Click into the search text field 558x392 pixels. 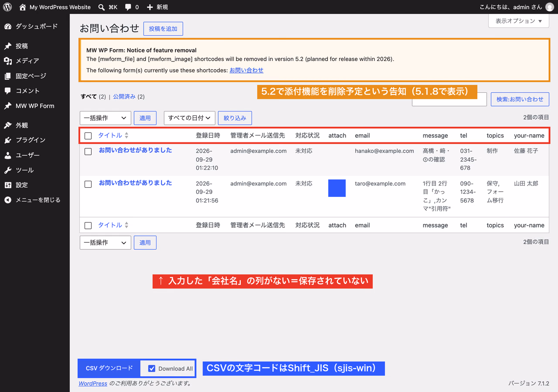tap(449, 99)
